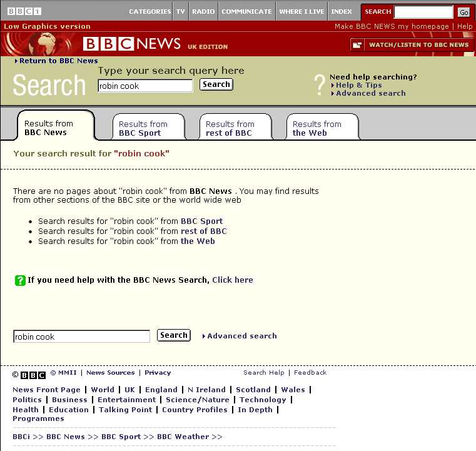476x451 pixels.
Task: Open the Web results link in list
Action: pyautogui.click(x=198, y=241)
